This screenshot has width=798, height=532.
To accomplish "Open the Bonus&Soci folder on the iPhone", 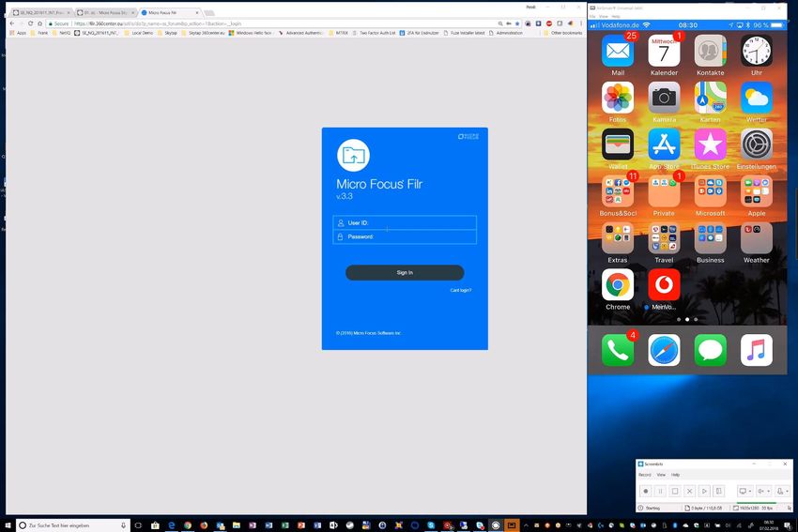I will click(618, 191).
